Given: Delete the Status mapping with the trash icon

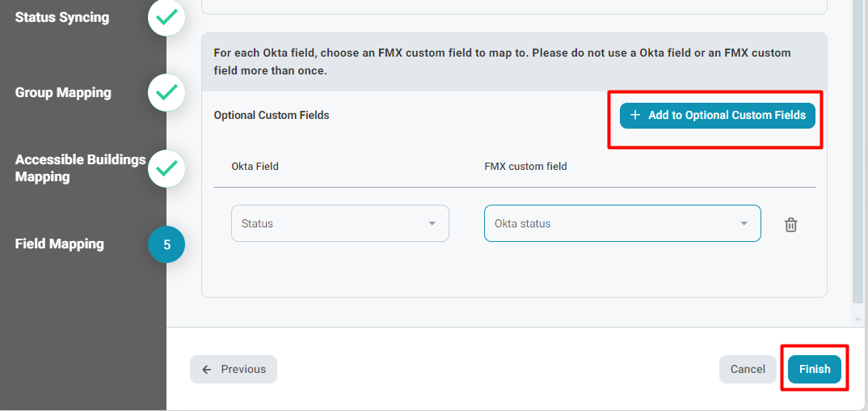Looking at the screenshot, I should coord(791,225).
